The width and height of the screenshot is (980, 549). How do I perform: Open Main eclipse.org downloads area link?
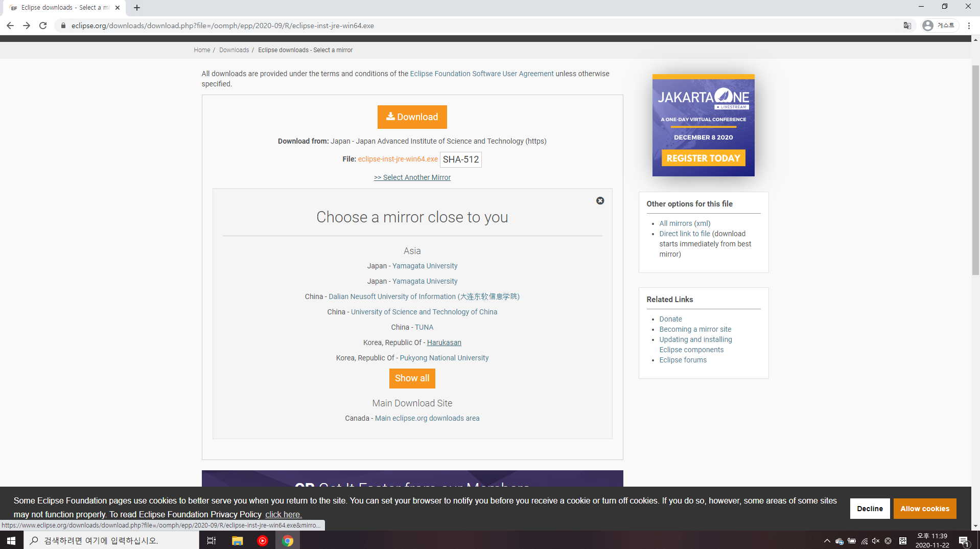[x=427, y=418]
